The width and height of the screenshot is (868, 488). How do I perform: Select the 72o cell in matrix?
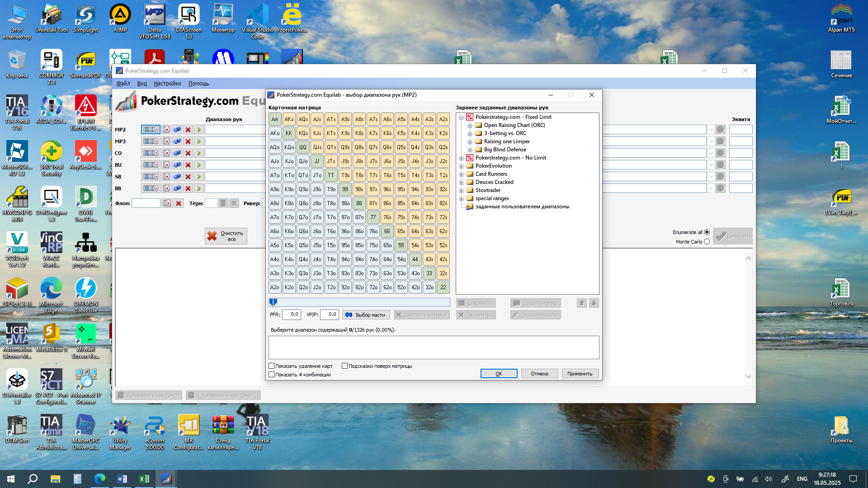point(373,287)
